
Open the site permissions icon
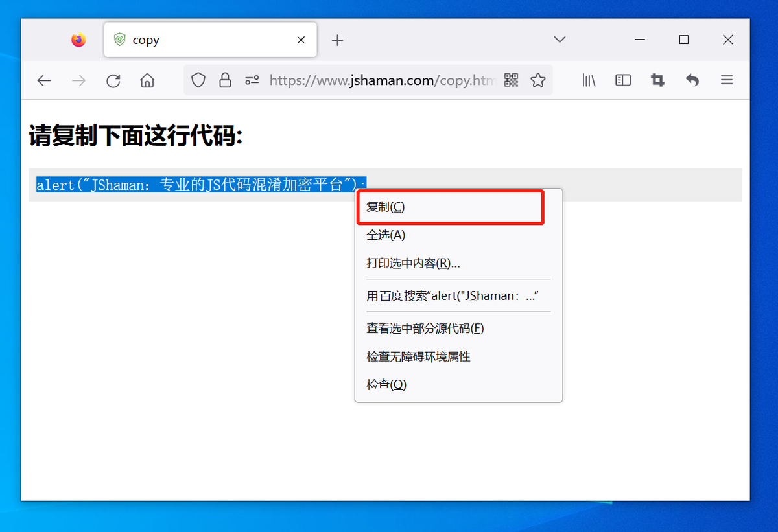coord(252,80)
